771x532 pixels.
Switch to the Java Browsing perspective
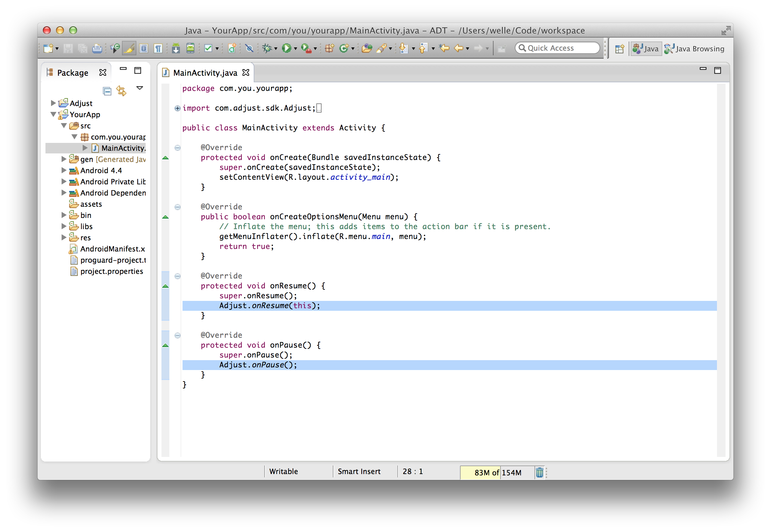coord(695,49)
